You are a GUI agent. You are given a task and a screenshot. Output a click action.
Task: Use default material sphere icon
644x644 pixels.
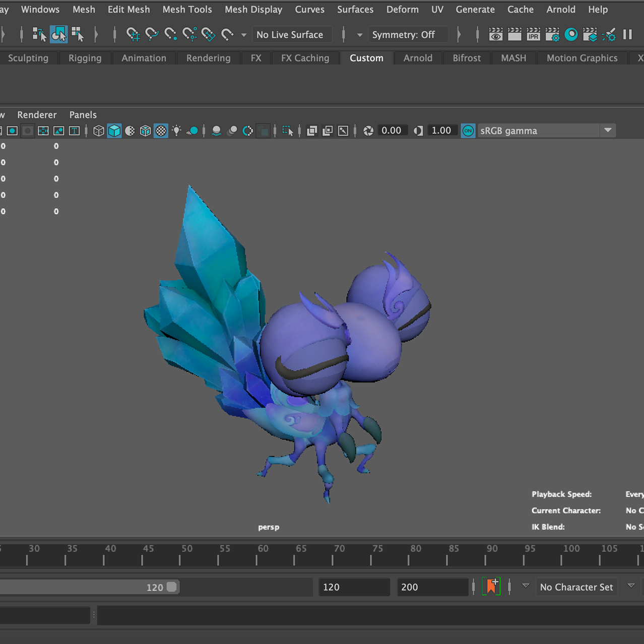[130, 131]
